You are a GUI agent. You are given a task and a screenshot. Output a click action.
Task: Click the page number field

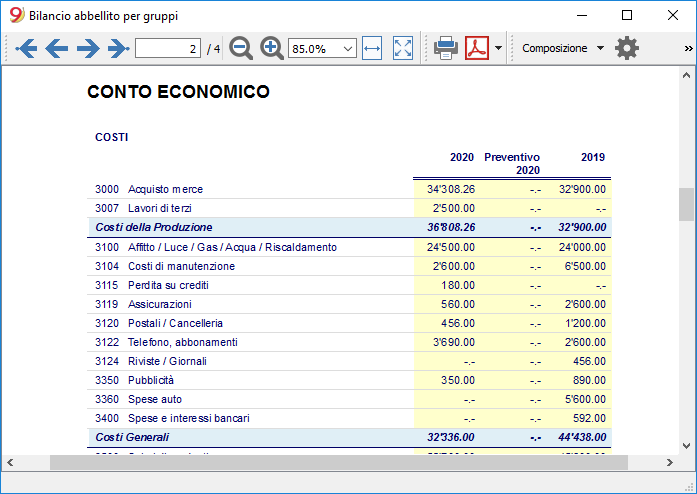click(x=168, y=48)
